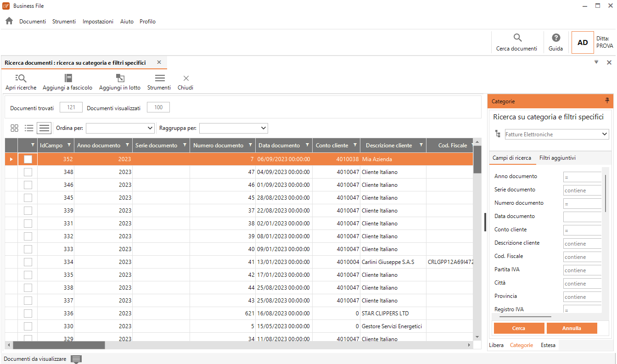This screenshot has height=364, width=617.
Task: Open the Fatture Elettroniche category dropdown
Action: pyautogui.click(x=556, y=134)
